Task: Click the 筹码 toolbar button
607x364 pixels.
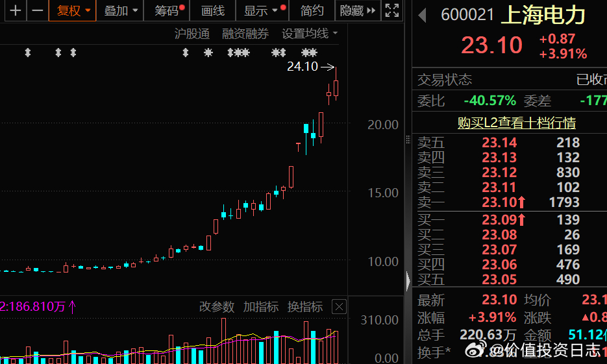Action: coord(167,10)
